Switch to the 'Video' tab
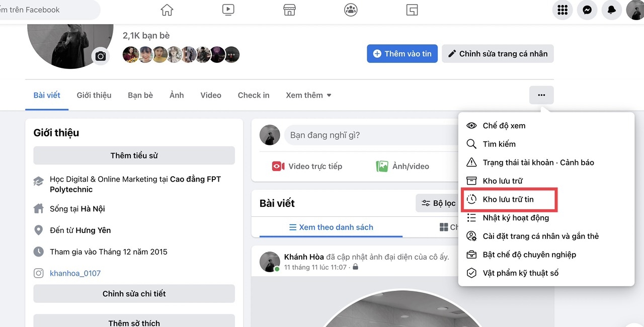 pos(211,95)
